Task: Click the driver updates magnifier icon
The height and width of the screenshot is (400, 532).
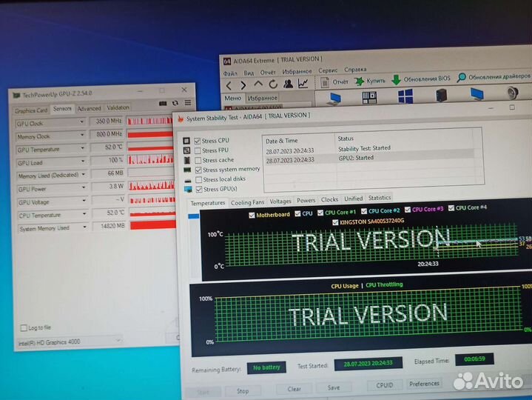Action: pos(461,77)
